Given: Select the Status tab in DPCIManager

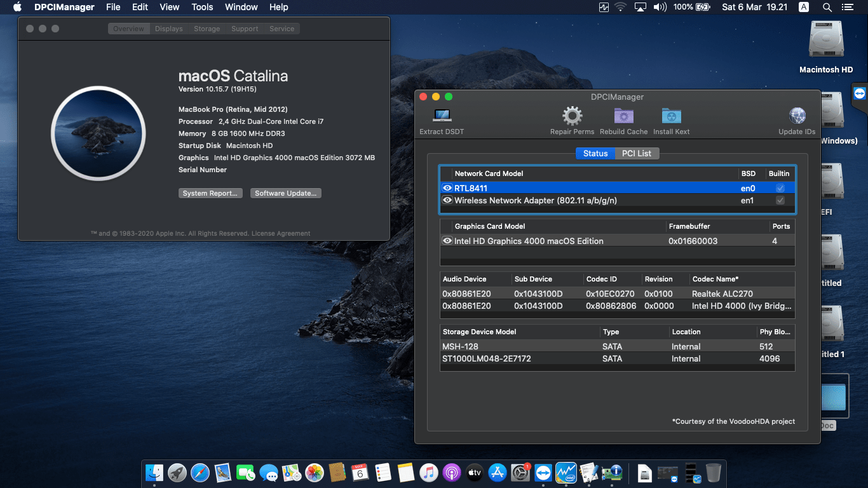Looking at the screenshot, I should pyautogui.click(x=595, y=153).
